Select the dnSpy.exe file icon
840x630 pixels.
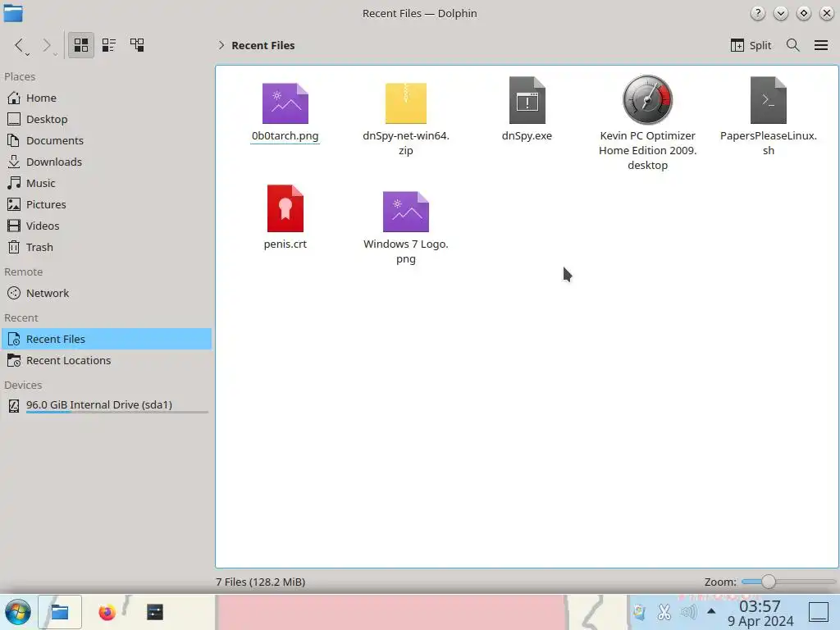tap(527, 100)
